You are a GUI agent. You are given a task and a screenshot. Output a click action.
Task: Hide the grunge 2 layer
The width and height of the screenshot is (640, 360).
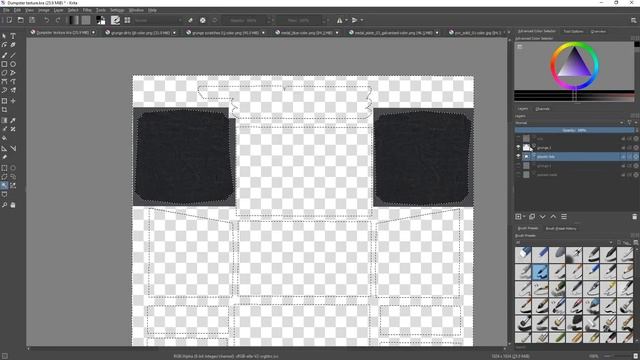[518, 147]
